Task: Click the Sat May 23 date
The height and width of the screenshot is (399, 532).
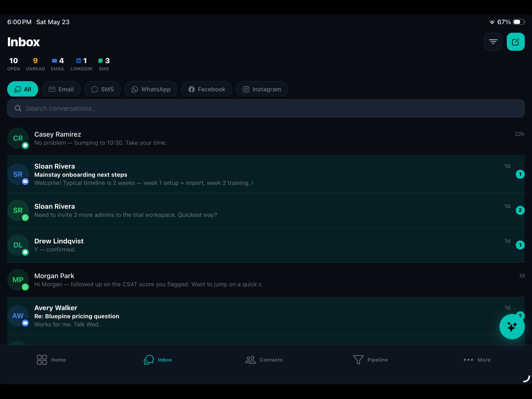Action: click(53, 22)
